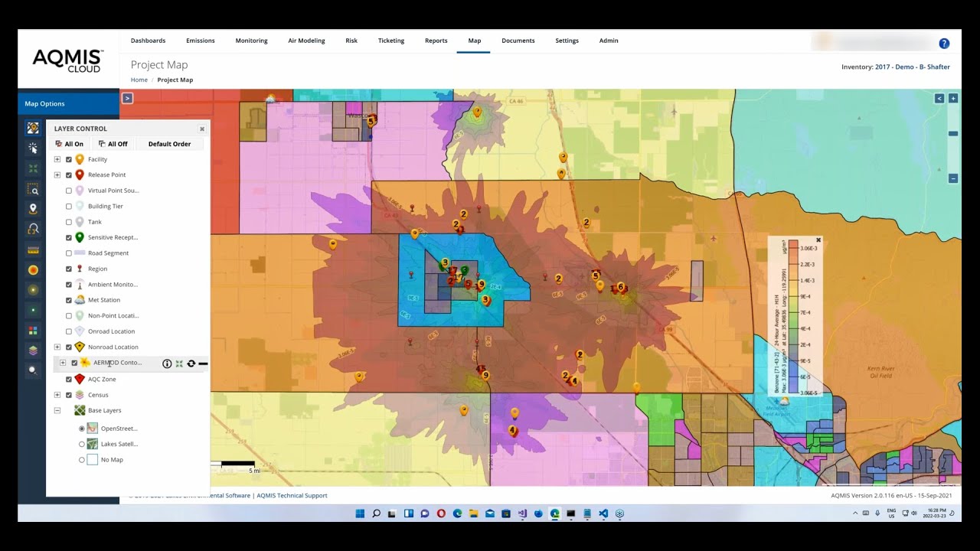Open the Settings menu

567,41
